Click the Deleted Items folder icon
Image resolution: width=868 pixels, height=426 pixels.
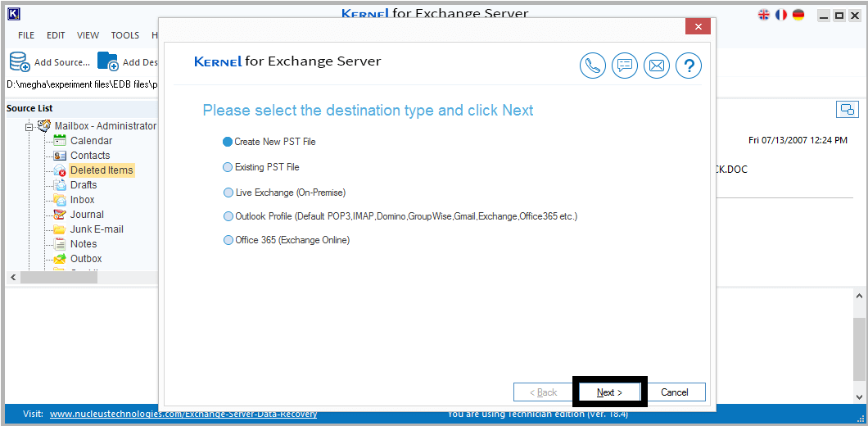pyautogui.click(x=60, y=170)
